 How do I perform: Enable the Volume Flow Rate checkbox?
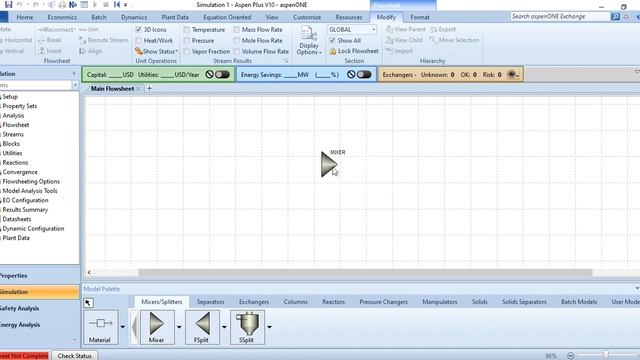(237, 51)
